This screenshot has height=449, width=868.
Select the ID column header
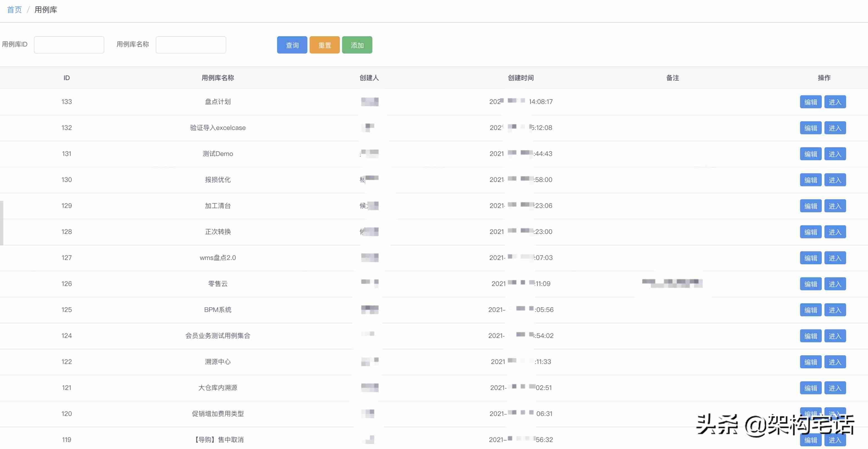[67, 78]
